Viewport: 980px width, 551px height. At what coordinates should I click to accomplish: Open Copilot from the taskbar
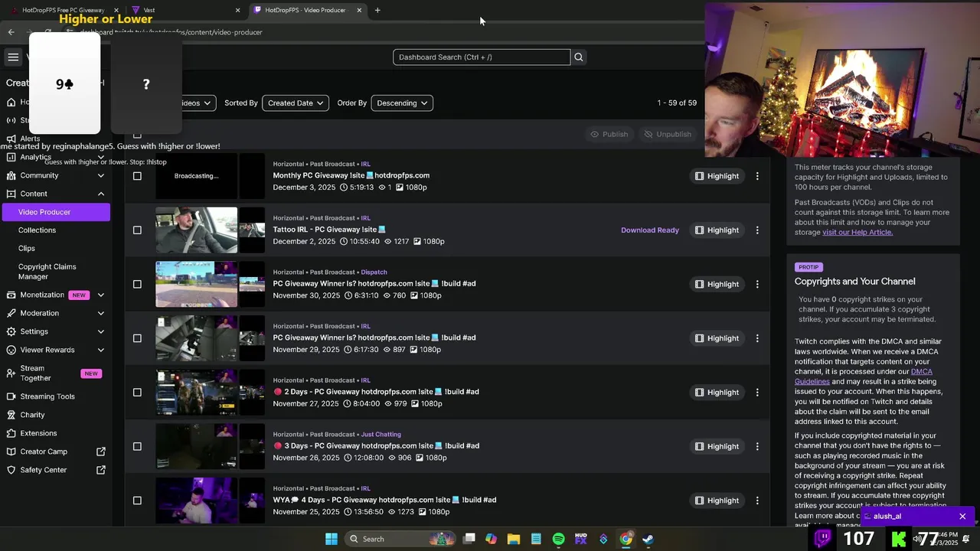(x=492, y=539)
